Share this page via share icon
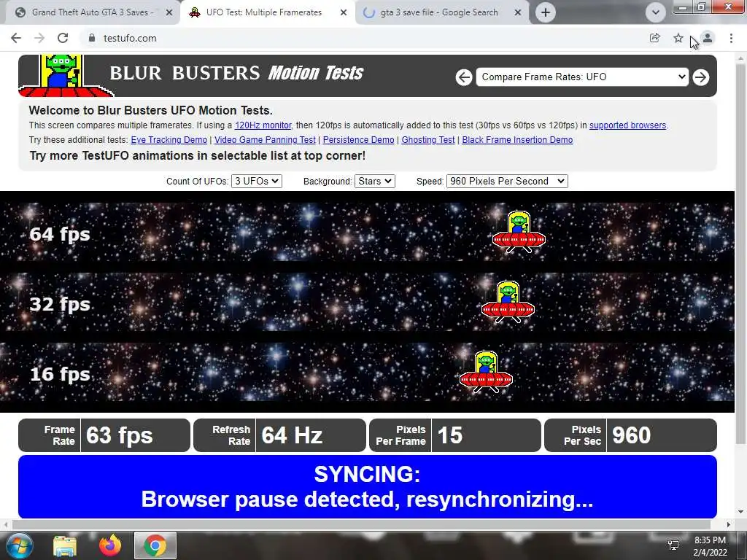Image resolution: width=747 pixels, height=560 pixels. pyautogui.click(x=655, y=38)
